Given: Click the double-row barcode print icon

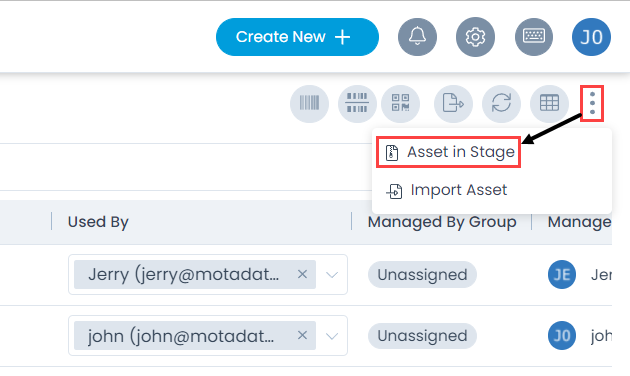Looking at the screenshot, I should click(x=357, y=104).
